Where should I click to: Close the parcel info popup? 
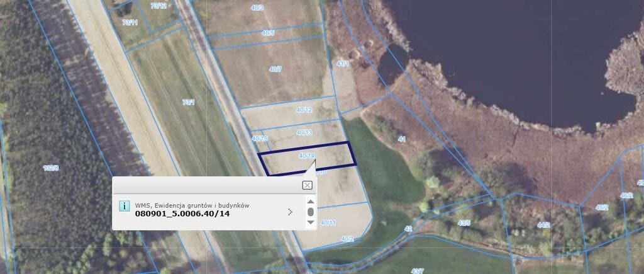pos(307,185)
